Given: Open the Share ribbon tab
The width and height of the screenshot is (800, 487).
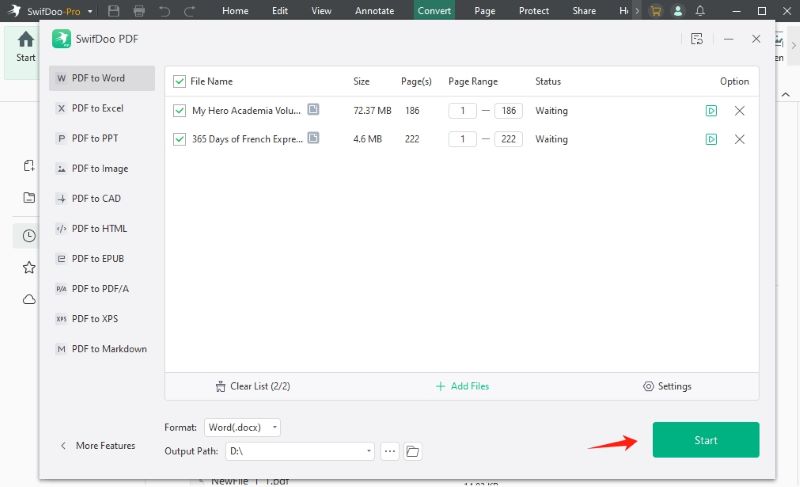Looking at the screenshot, I should [x=584, y=11].
